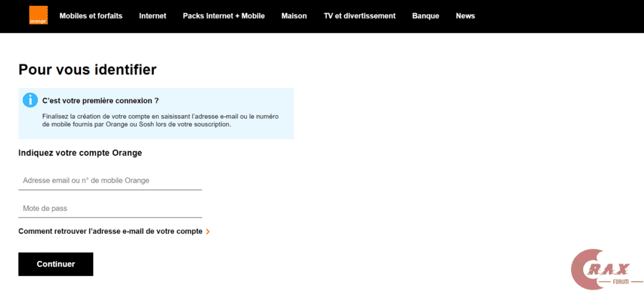Go to TV et divertissement

(x=359, y=16)
